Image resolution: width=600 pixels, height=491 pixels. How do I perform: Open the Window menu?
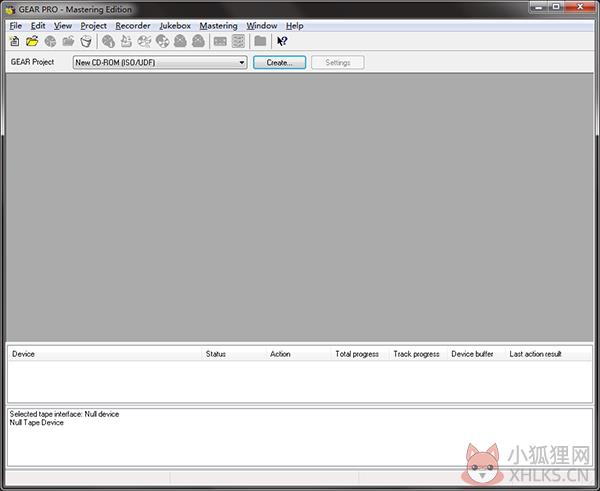pyautogui.click(x=262, y=26)
